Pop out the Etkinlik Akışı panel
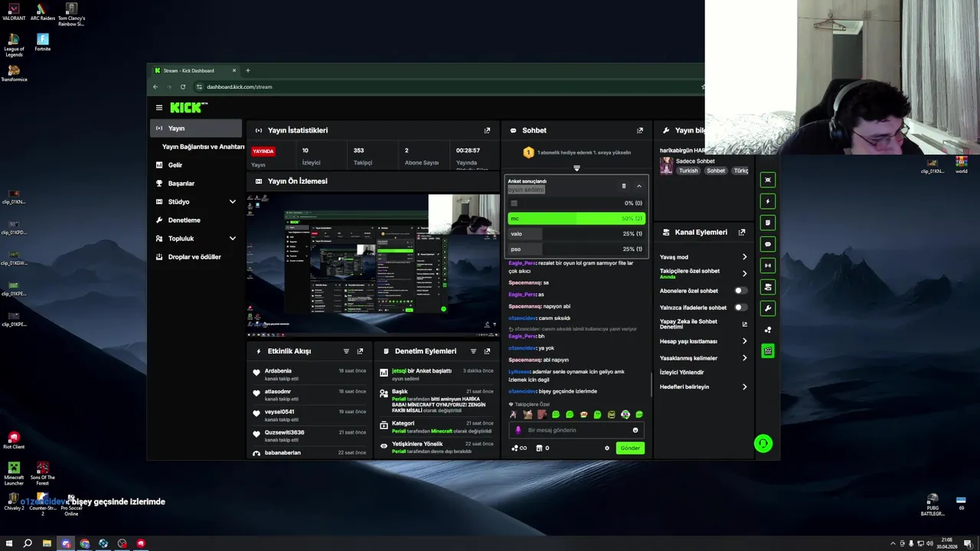Image resolution: width=980 pixels, height=551 pixels. tap(360, 351)
